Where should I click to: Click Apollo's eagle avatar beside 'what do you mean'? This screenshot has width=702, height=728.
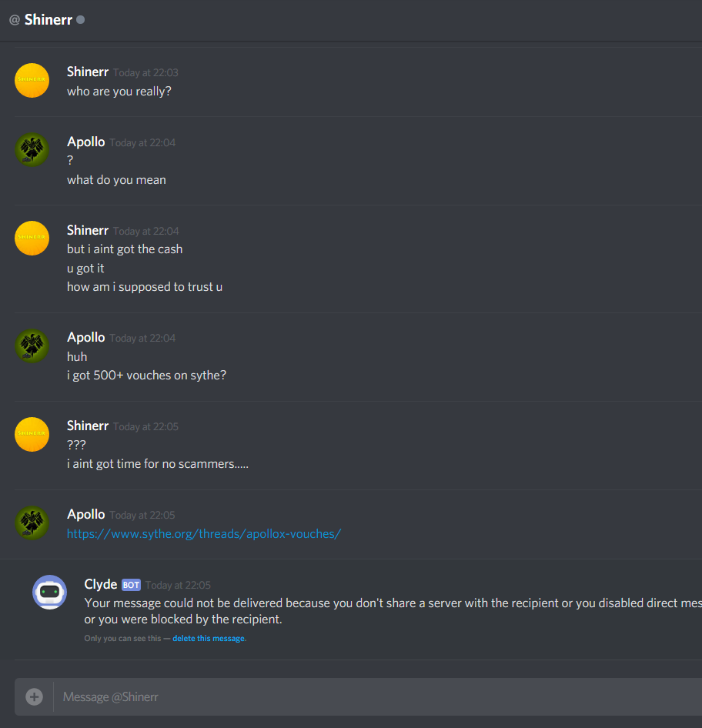pos(32,150)
